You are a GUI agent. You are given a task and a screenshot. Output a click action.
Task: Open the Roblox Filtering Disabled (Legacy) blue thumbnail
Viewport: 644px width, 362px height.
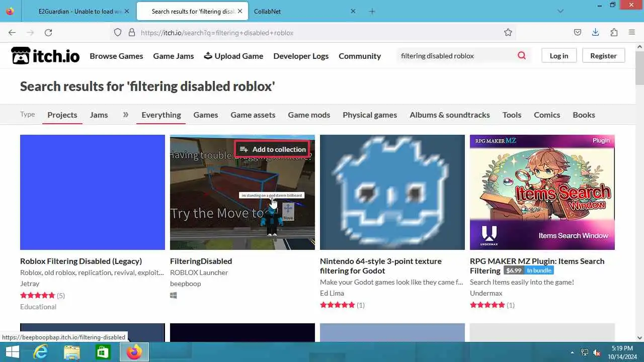[93, 192]
